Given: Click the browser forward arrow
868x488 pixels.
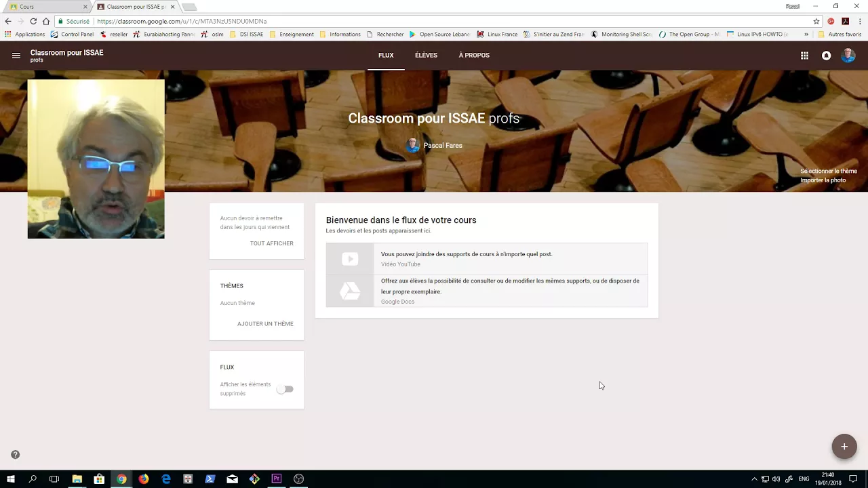Looking at the screenshot, I should (x=20, y=21).
